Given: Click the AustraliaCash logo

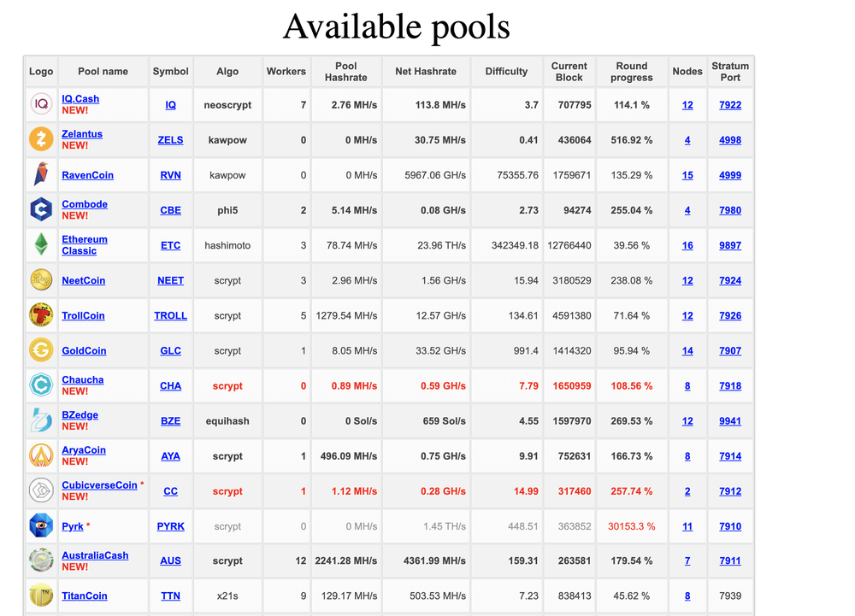Looking at the screenshot, I should tap(41, 560).
